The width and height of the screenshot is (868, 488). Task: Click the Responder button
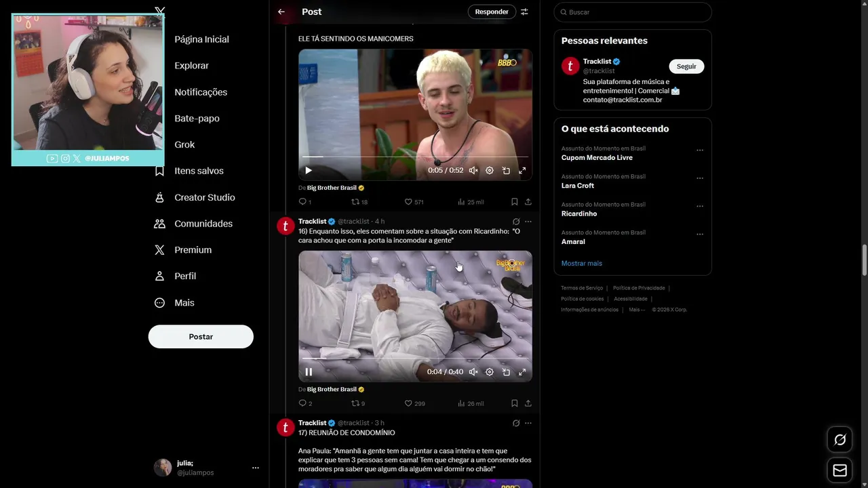(x=492, y=12)
